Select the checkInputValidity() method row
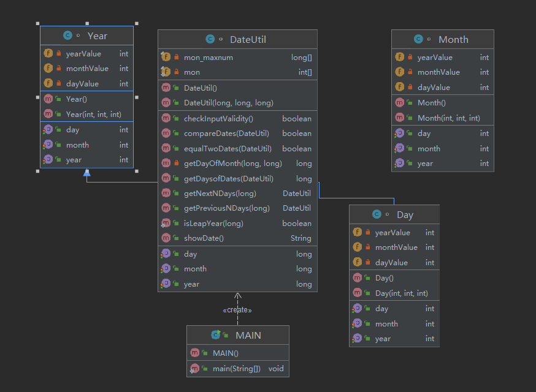Image resolution: width=536 pixels, height=392 pixels. (x=237, y=118)
